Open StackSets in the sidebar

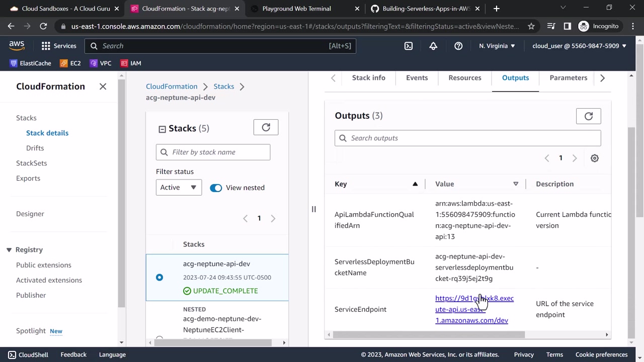(32, 163)
